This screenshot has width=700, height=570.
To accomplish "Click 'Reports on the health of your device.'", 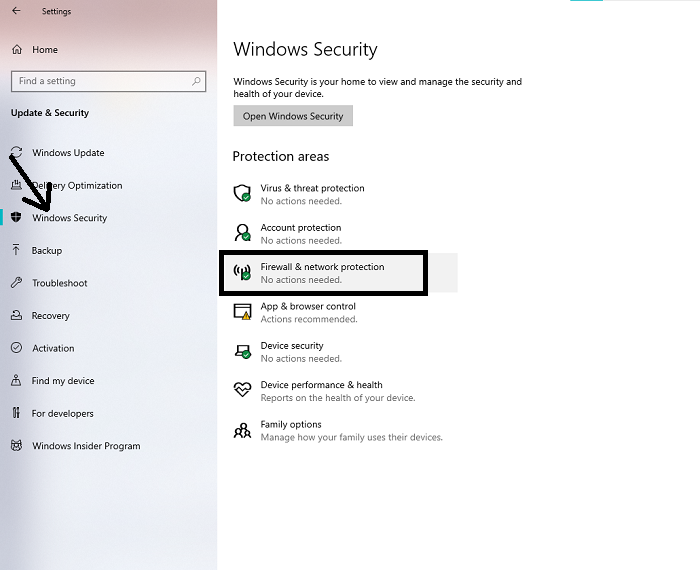I will (338, 398).
